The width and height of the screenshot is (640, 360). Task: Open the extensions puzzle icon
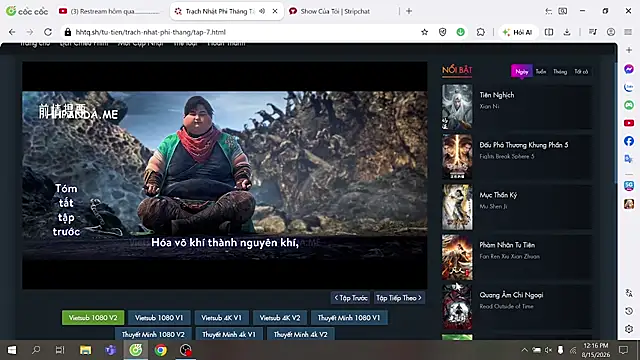pos(481,32)
